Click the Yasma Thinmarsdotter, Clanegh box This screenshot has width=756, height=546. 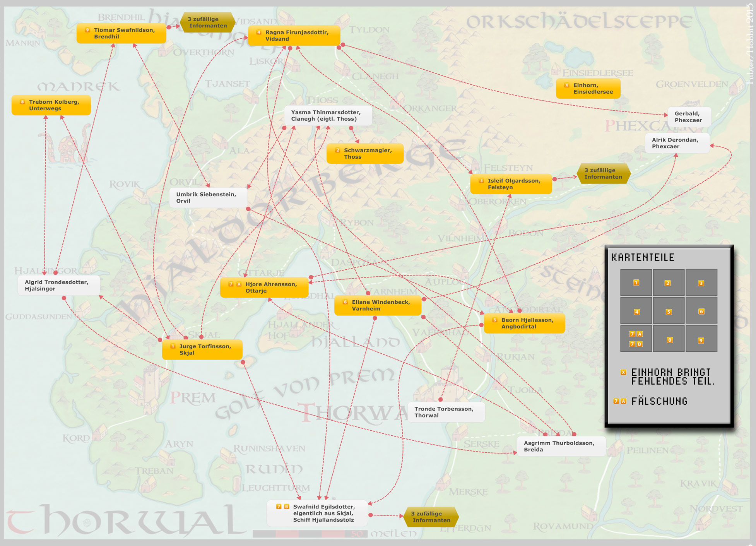(328, 115)
